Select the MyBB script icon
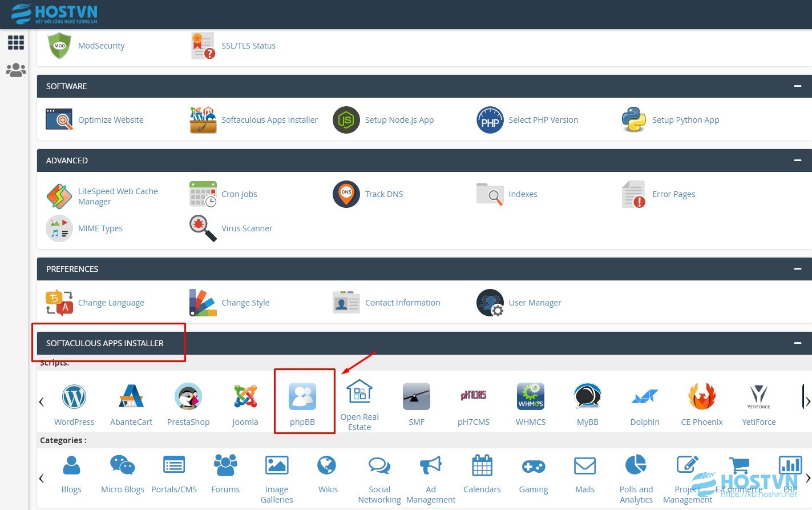The image size is (812, 510). point(588,396)
